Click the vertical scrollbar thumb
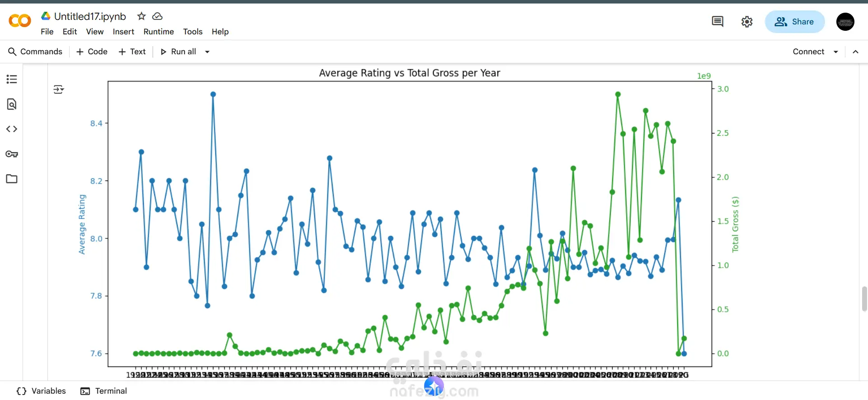Screen dimensions: 868x400 [x=864, y=299]
